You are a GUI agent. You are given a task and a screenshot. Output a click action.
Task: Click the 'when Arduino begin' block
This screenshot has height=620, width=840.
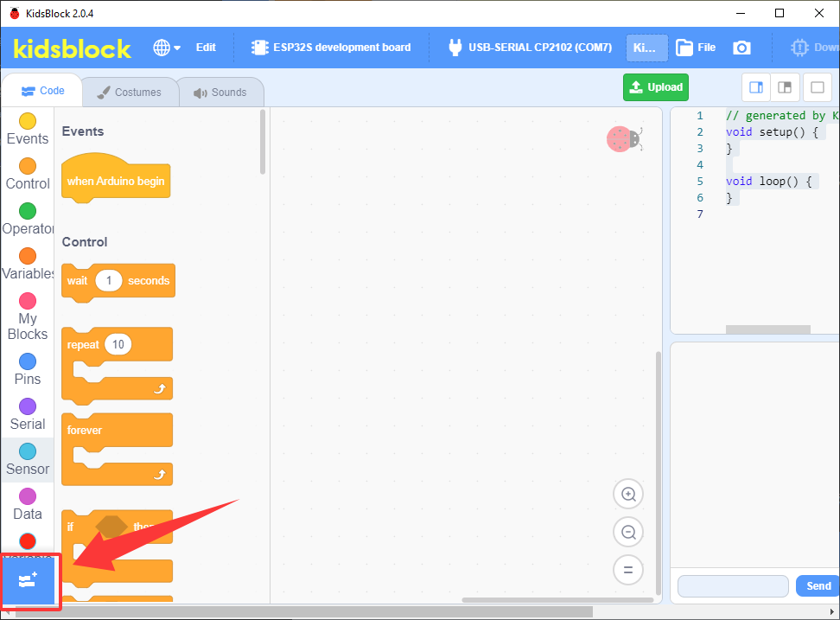[116, 179]
